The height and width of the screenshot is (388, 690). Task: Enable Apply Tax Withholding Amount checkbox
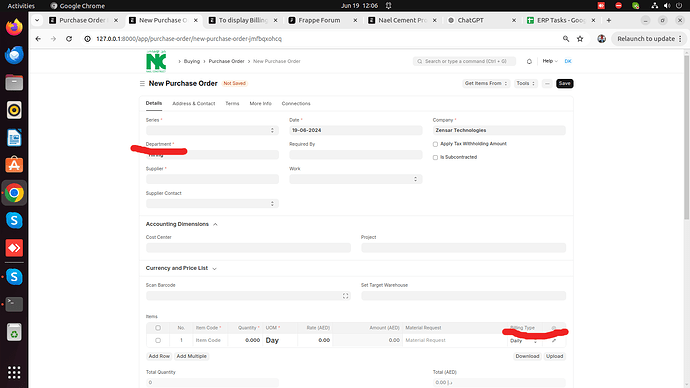(x=435, y=144)
